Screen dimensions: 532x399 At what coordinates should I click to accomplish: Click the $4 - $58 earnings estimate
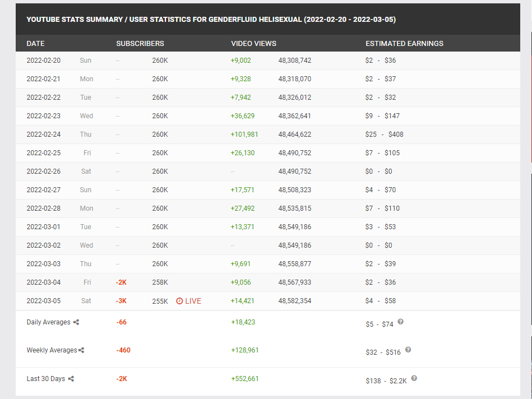(381, 300)
